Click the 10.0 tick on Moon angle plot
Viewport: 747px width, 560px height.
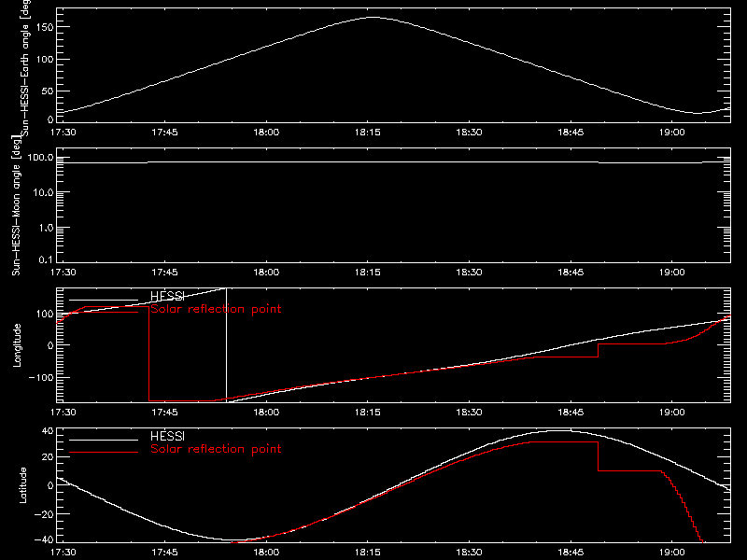click(43, 193)
